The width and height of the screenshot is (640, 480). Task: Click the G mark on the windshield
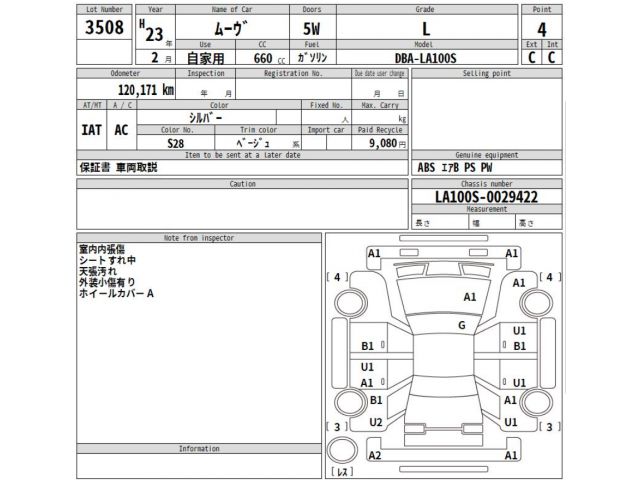(461, 325)
